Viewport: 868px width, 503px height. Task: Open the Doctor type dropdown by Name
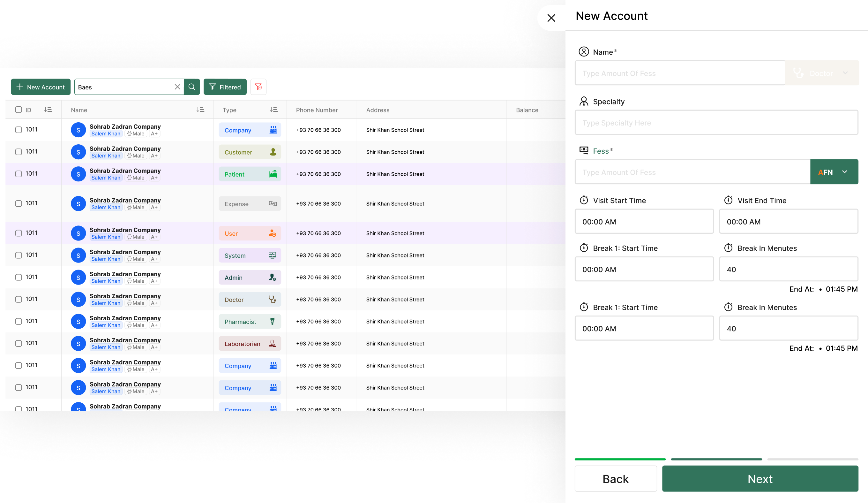(x=821, y=73)
